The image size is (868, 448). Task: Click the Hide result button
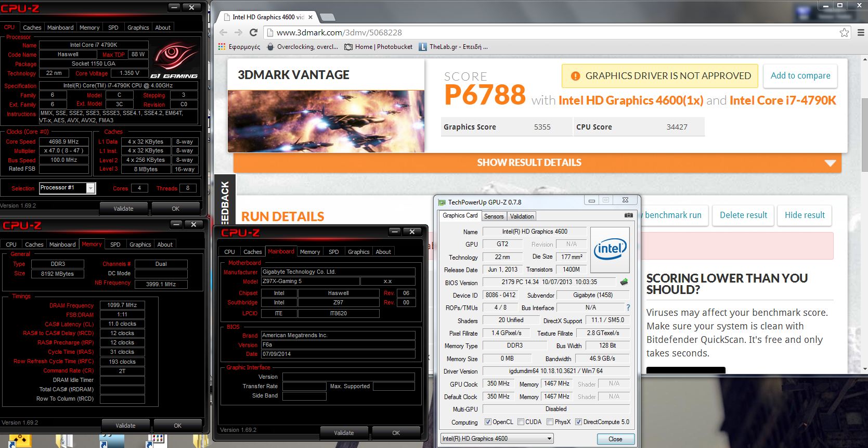point(805,215)
